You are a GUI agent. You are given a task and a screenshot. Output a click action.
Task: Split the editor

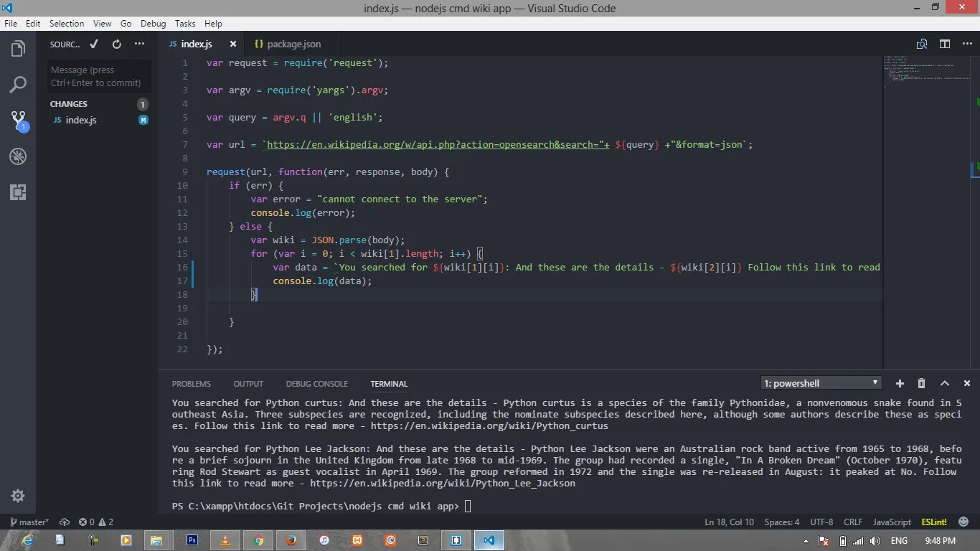945,44
